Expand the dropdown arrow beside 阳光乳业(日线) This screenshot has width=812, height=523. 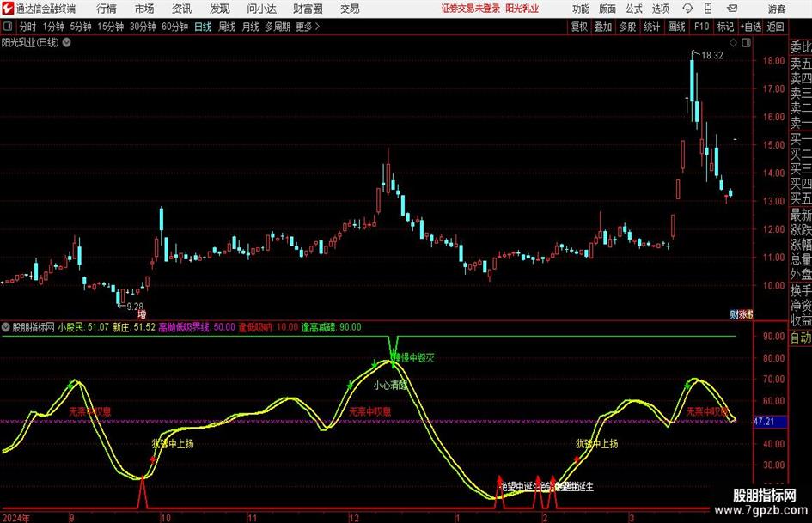pyautogui.click(x=66, y=42)
